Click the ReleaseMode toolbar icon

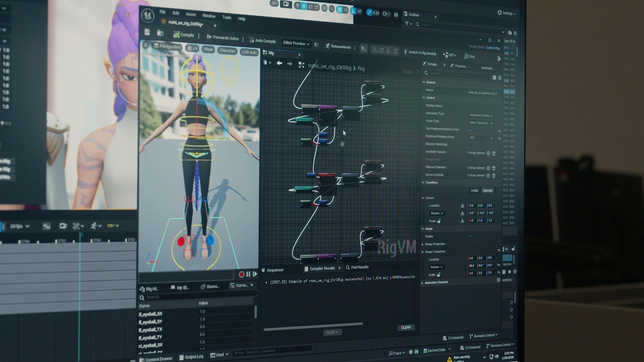338,47
